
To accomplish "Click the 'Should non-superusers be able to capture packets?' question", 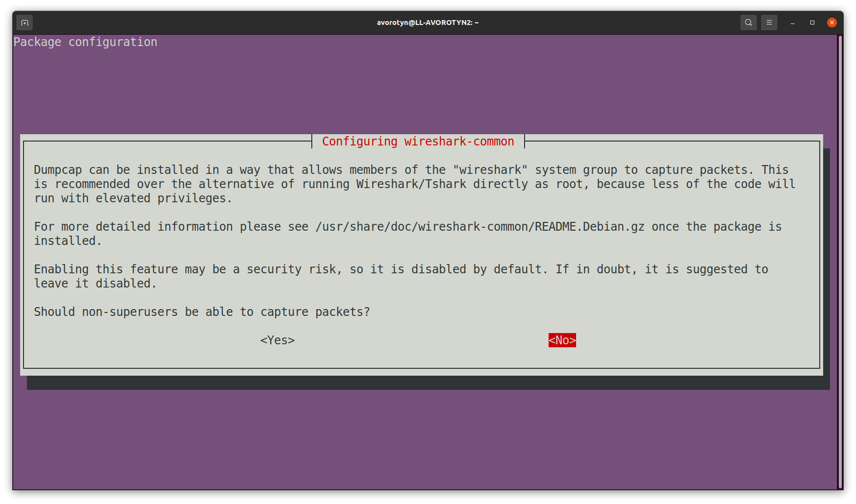I will coord(202,312).
